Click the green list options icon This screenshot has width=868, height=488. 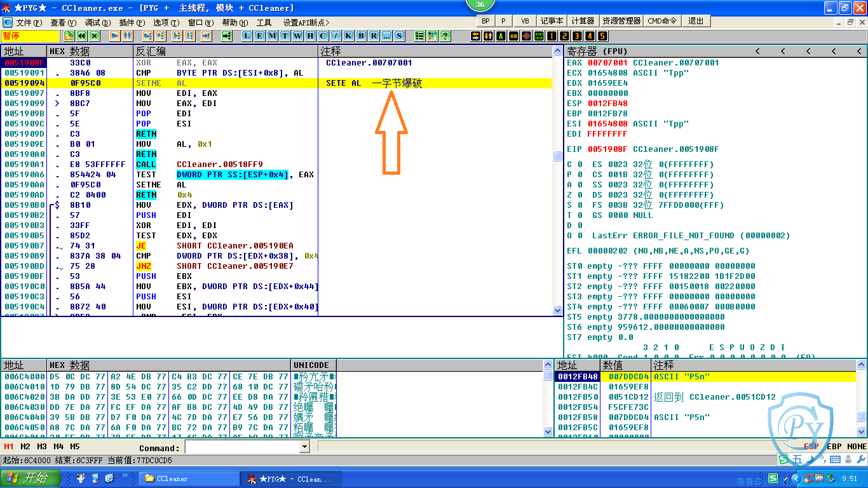click(419, 36)
